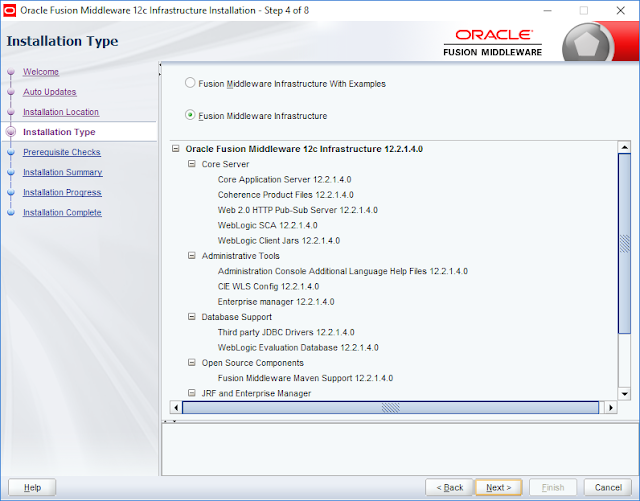Screen dimensions: 640x501
Task: Select CIE WLS Config 12.2.1.4.0 row
Action: click(x=268, y=286)
